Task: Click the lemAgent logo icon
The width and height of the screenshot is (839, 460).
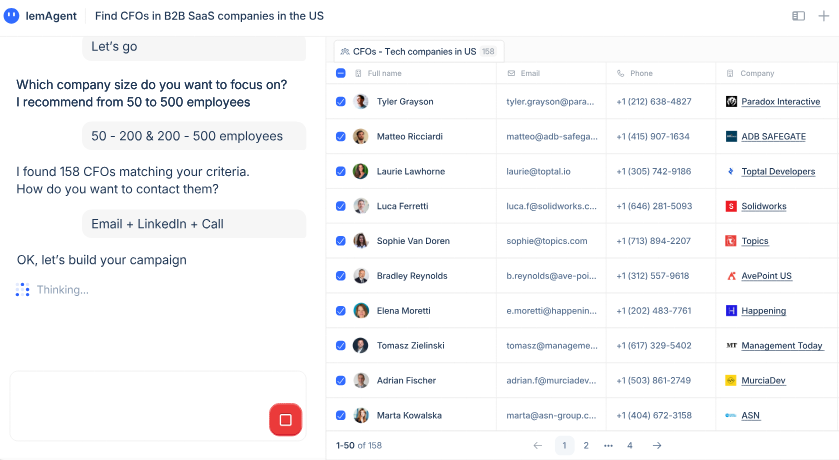Action: tap(11, 16)
